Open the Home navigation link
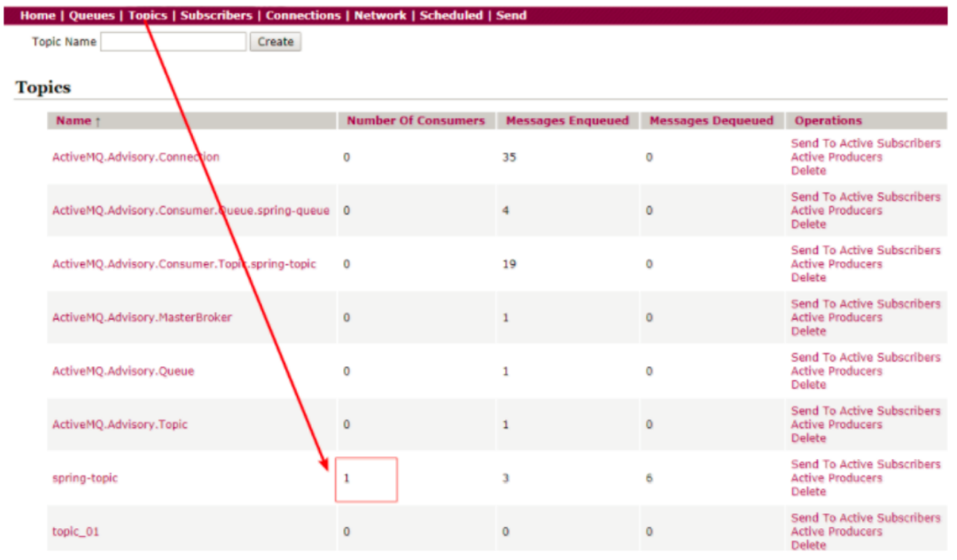The width and height of the screenshot is (957, 560). [37, 15]
